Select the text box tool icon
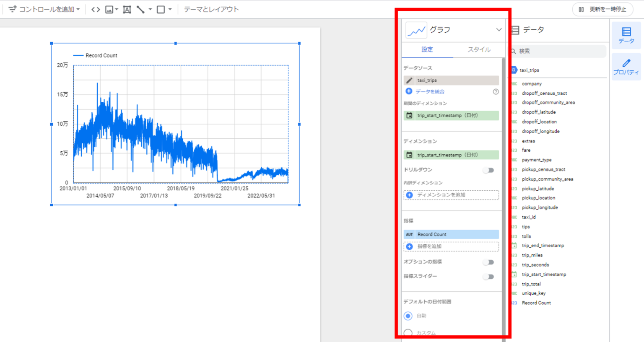The height and width of the screenshot is (342, 644). [127, 9]
